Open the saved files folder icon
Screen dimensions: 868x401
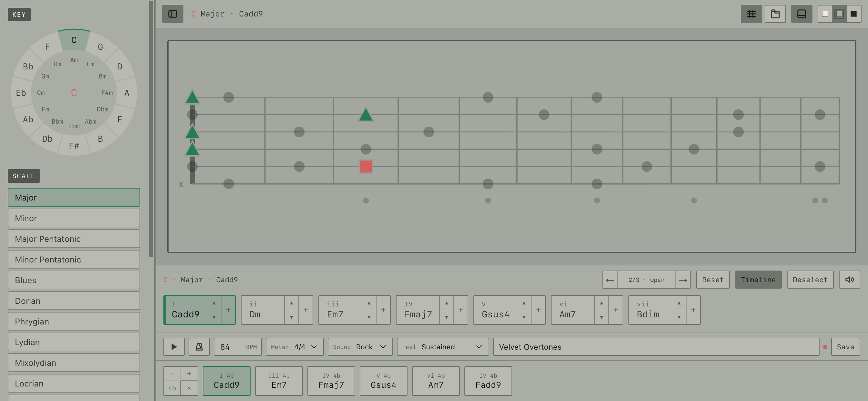point(775,14)
